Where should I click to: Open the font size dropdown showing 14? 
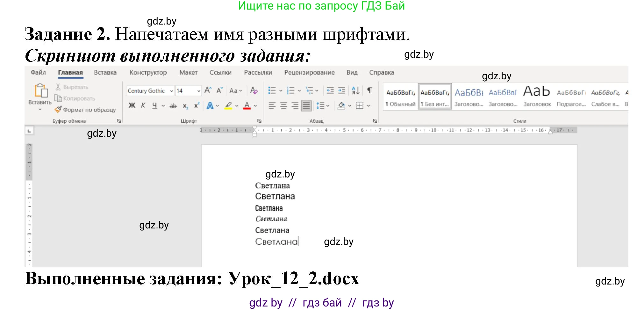pos(199,91)
